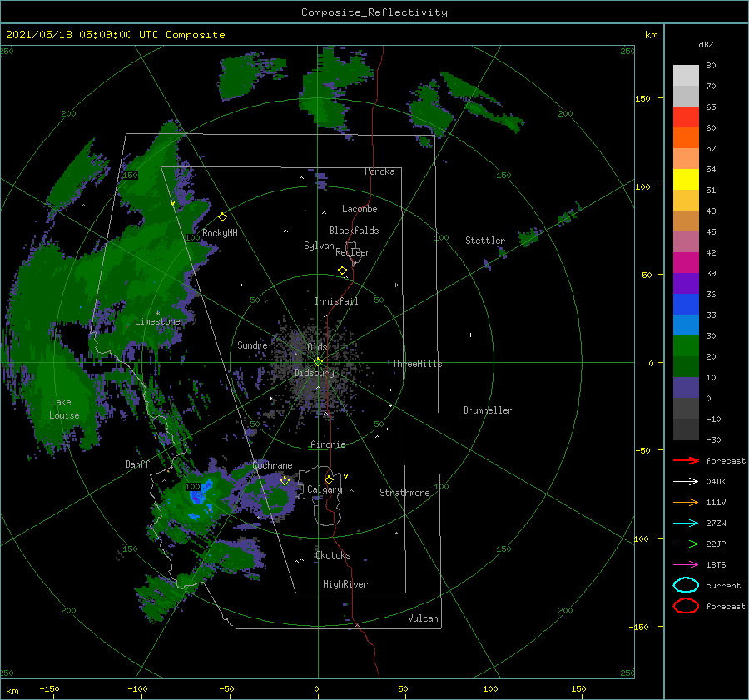Click the Sundre label
The image size is (749, 700).
pyautogui.click(x=252, y=345)
